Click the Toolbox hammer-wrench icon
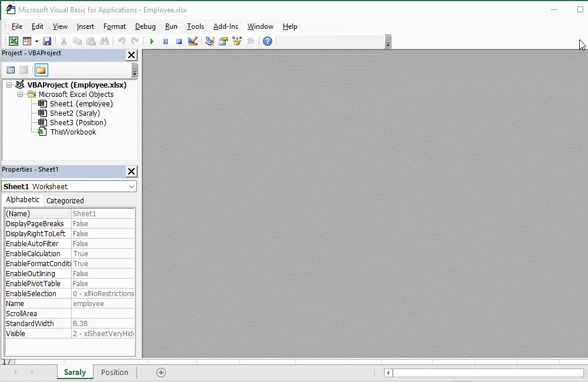The image size is (588, 382). pos(251,41)
